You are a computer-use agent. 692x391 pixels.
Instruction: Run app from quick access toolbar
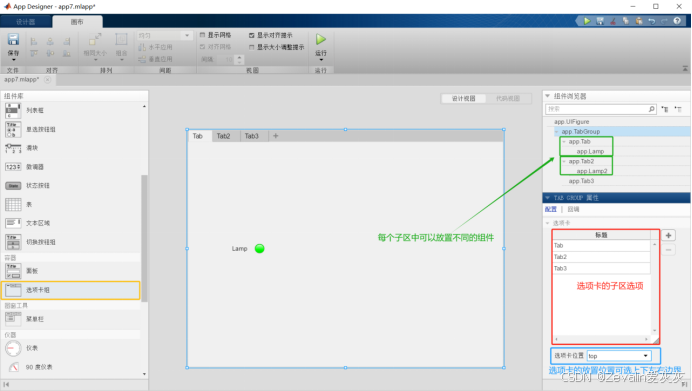coord(587,21)
